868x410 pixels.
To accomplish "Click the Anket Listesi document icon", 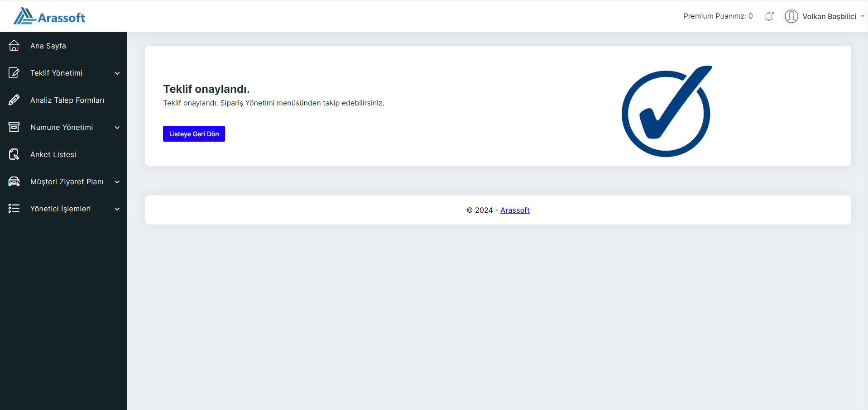I will click(14, 154).
